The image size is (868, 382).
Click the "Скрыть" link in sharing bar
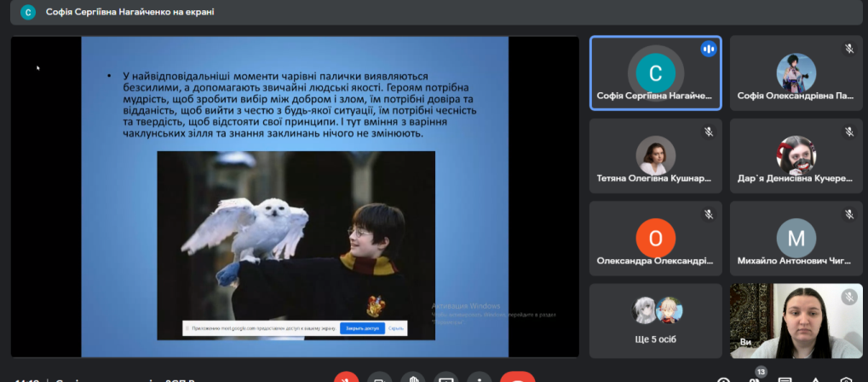(x=396, y=328)
